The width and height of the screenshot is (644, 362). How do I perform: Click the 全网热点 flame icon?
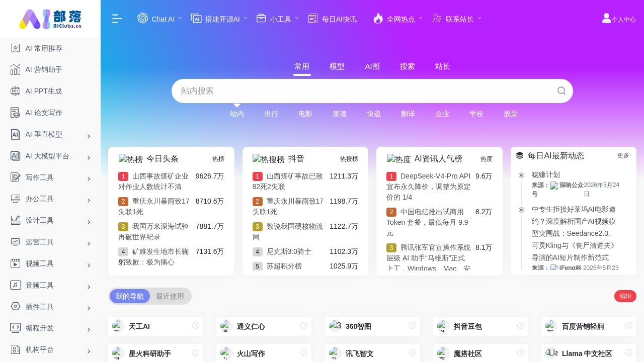(378, 18)
